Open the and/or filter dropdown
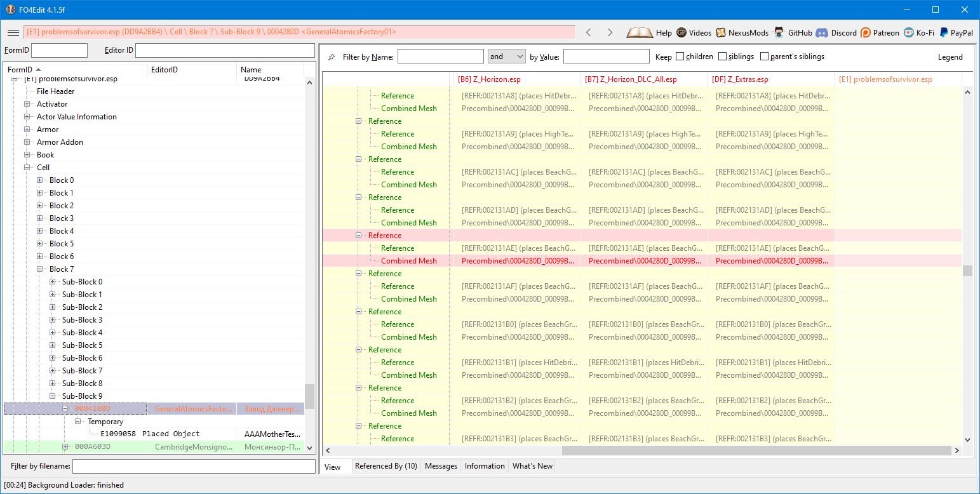Image resolution: width=980 pixels, height=494 pixels. pyautogui.click(x=506, y=57)
